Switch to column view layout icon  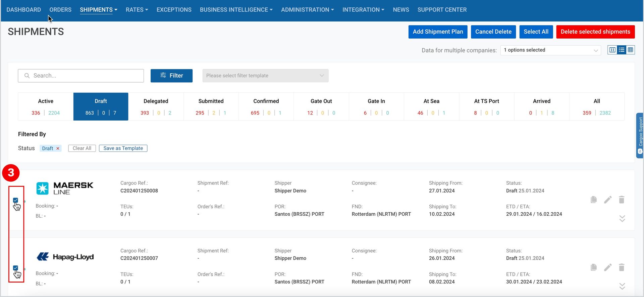tap(612, 50)
